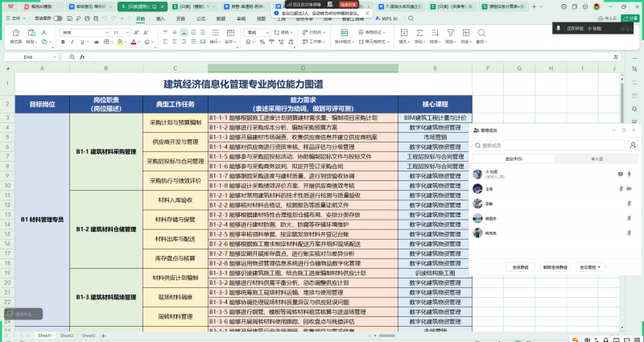644x342 pixels.
Task: Click the insert function fx icon
Action: click(x=82, y=57)
